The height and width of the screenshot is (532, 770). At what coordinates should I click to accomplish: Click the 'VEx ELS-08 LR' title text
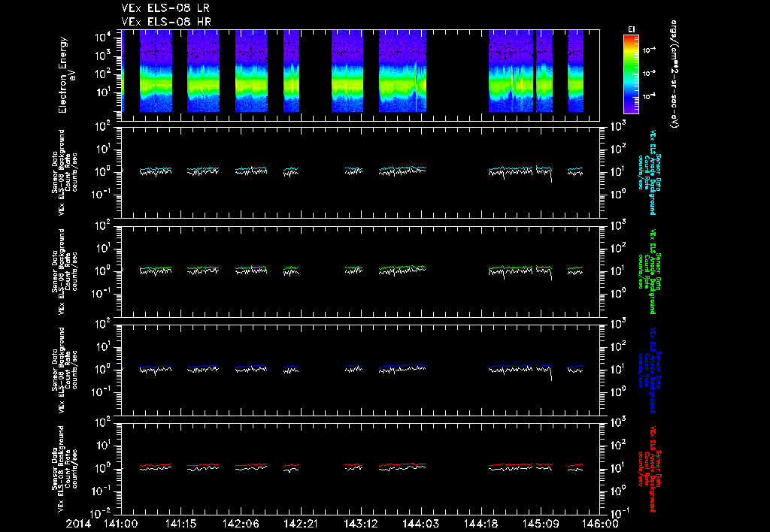165,8
